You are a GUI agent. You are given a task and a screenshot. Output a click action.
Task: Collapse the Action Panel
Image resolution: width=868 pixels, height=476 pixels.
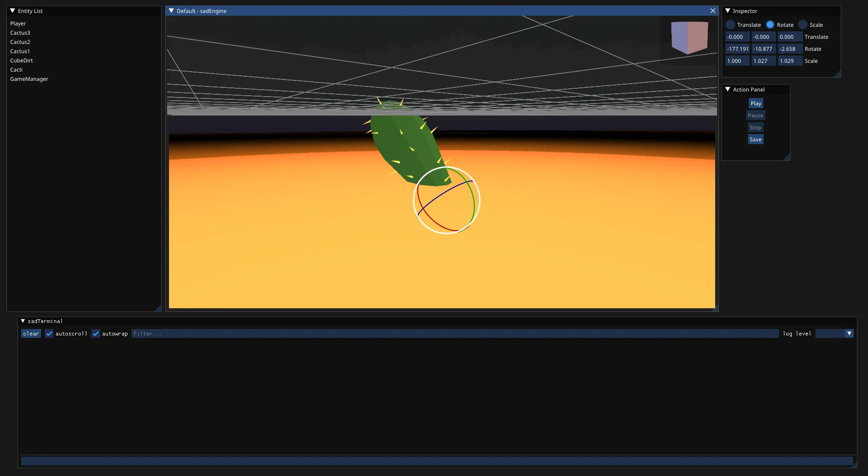click(x=728, y=89)
